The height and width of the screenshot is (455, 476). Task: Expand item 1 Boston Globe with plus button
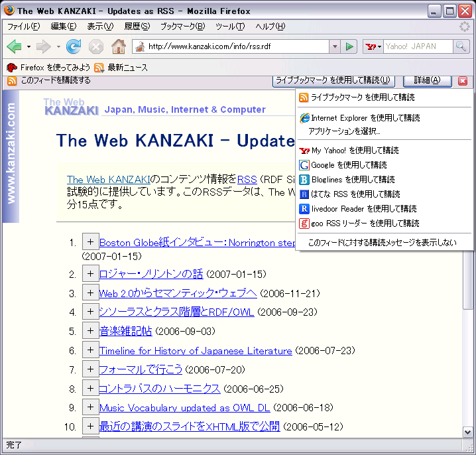tap(90, 242)
